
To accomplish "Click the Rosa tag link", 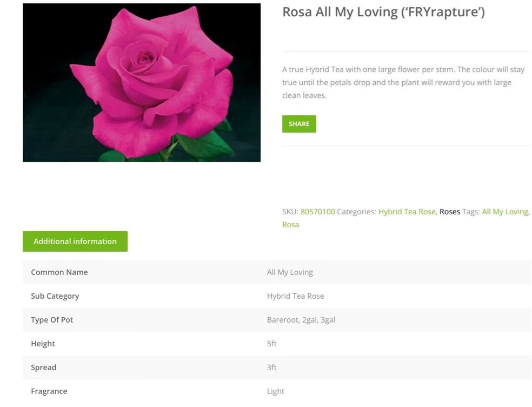I will [290, 225].
